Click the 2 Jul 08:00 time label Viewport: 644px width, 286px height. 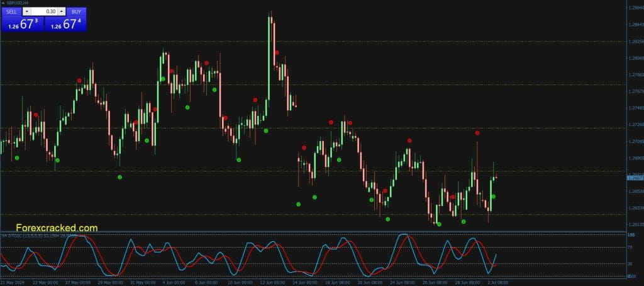pyautogui.click(x=498, y=283)
